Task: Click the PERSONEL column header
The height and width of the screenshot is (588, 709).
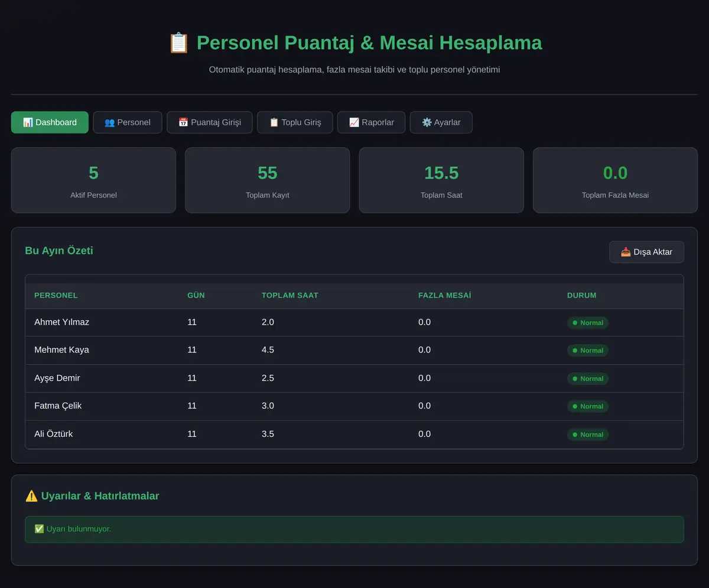Action: click(x=56, y=295)
